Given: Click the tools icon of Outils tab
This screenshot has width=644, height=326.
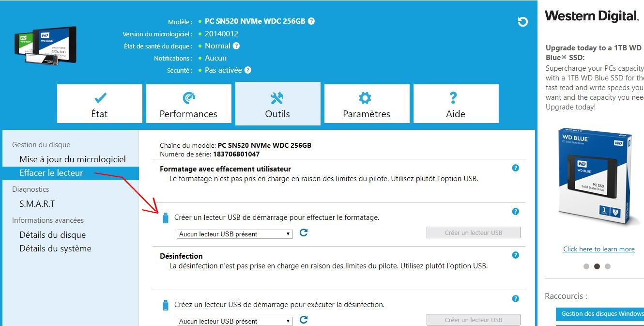Looking at the screenshot, I should 277,98.
